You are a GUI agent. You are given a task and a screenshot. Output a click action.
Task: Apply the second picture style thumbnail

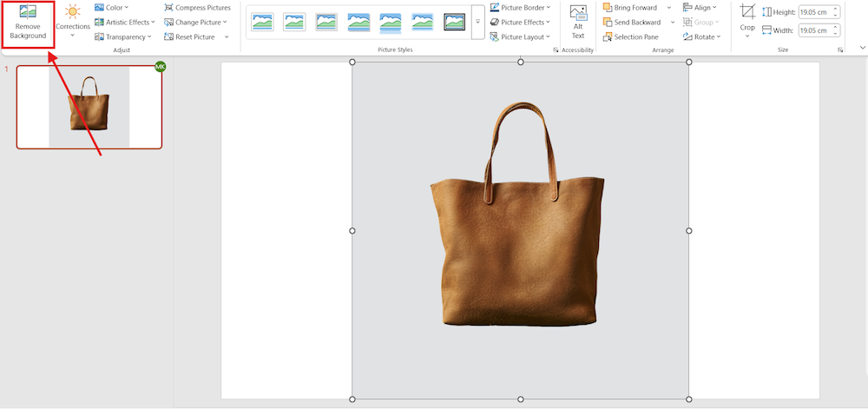pyautogui.click(x=294, y=22)
